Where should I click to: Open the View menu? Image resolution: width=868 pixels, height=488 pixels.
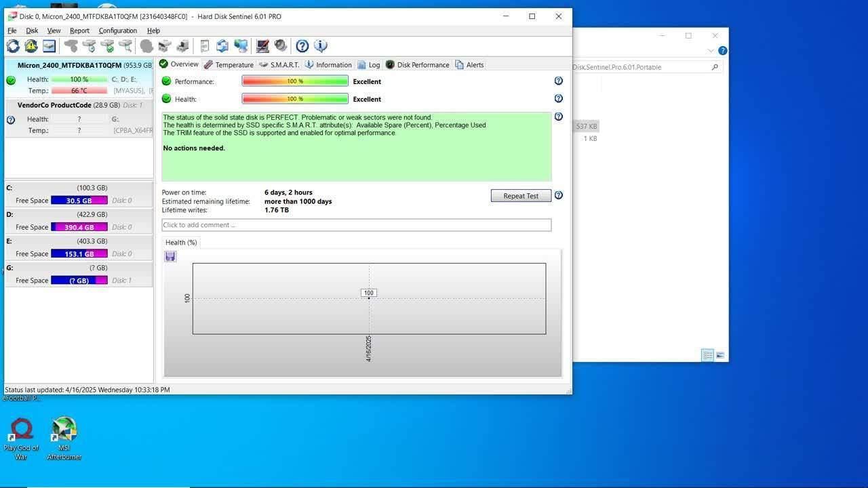click(x=54, y=30)
